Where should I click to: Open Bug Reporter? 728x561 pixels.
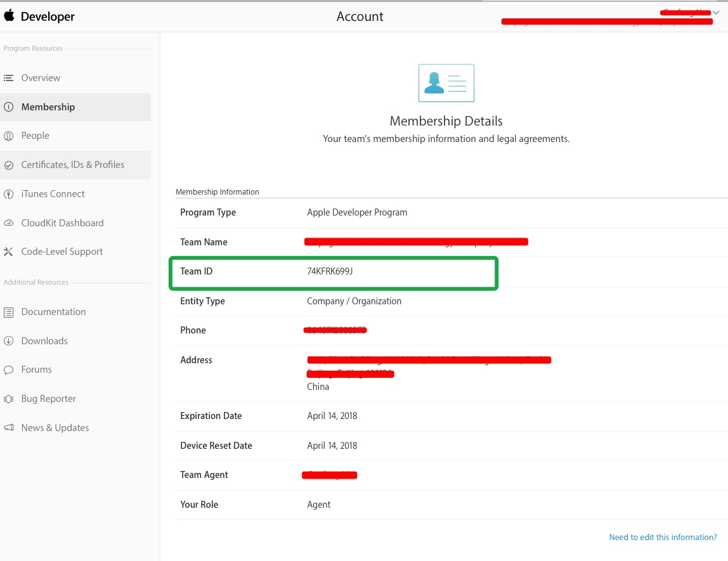49,399
